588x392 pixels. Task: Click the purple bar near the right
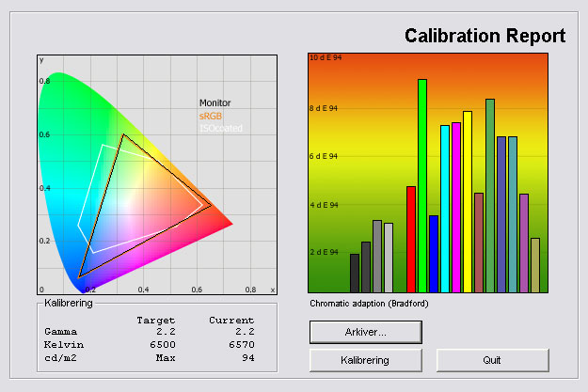pyautogui.click(x=524, y=243)
